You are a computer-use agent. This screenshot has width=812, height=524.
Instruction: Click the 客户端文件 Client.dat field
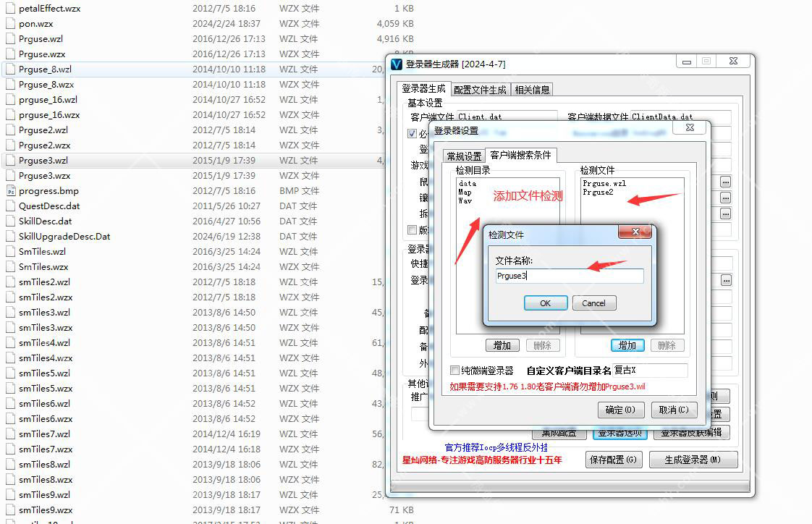[x=507, y=117]
